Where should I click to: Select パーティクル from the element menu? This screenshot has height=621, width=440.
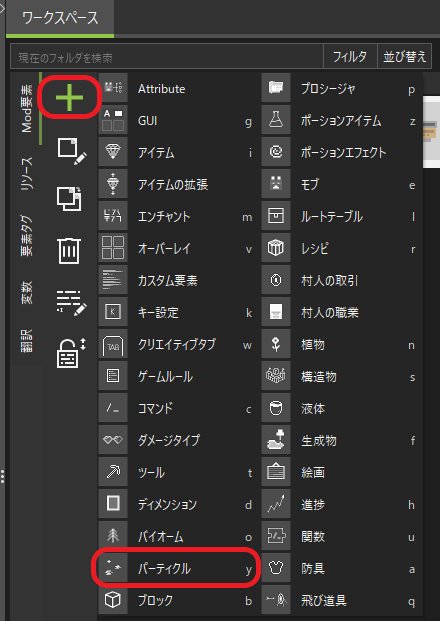tap(176, 569)
